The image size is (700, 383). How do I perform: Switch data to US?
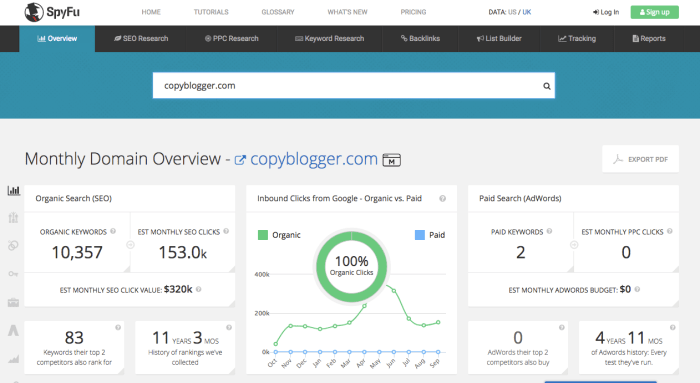coord(512,12)
